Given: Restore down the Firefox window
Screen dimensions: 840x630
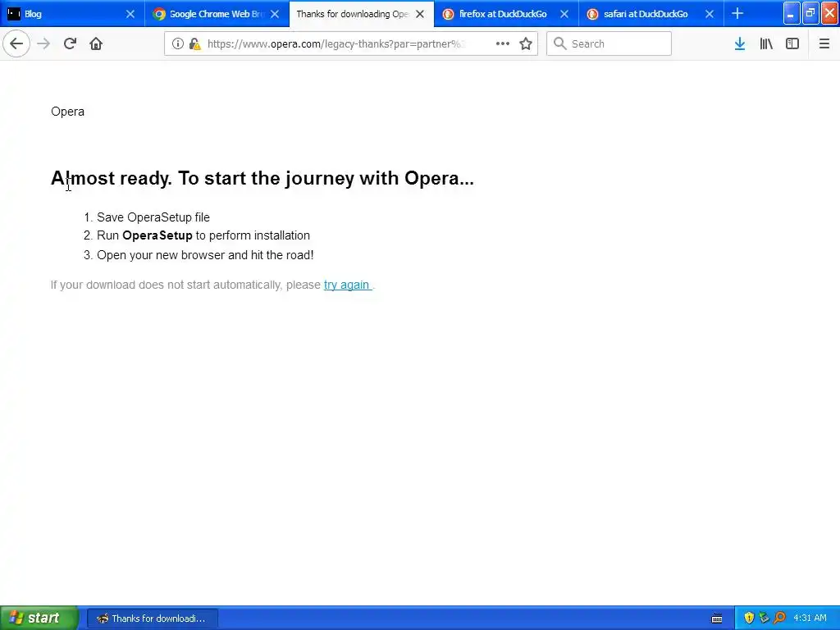Looking at the screenshot, I should [810, 13].
